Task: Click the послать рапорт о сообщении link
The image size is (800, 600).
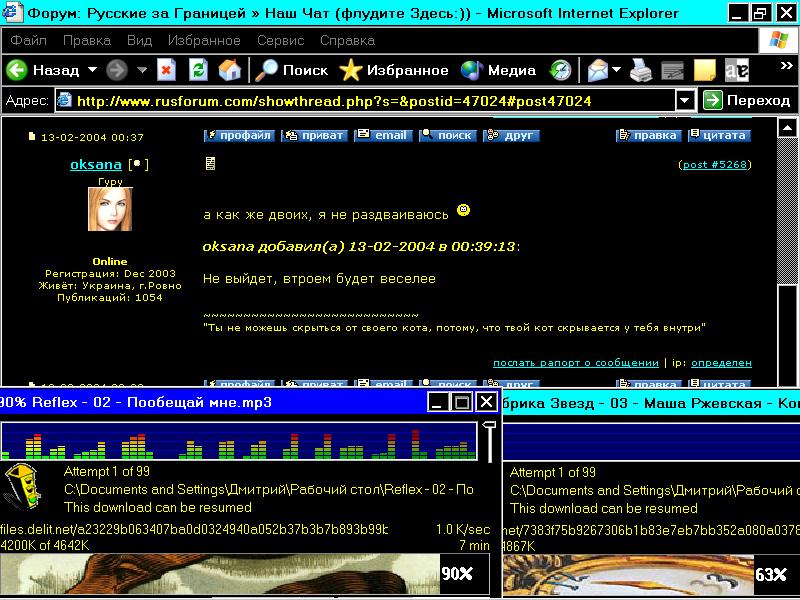Action: [575, 363]
